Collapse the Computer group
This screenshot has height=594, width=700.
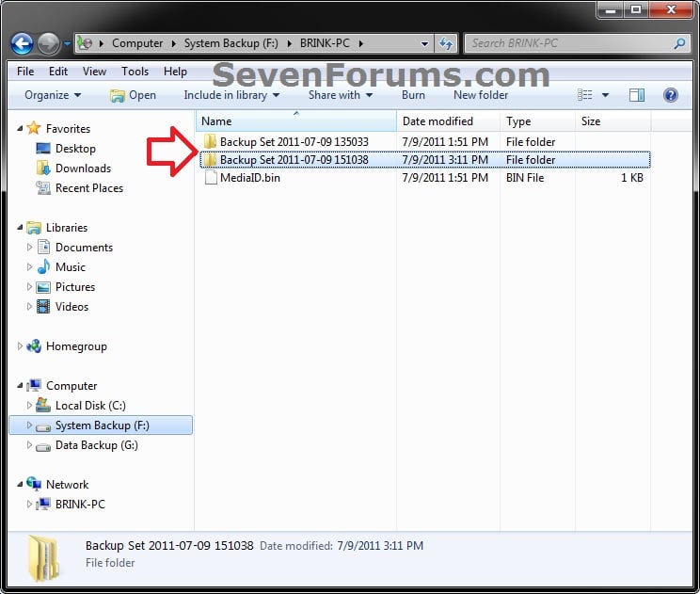tap(20, 385)
